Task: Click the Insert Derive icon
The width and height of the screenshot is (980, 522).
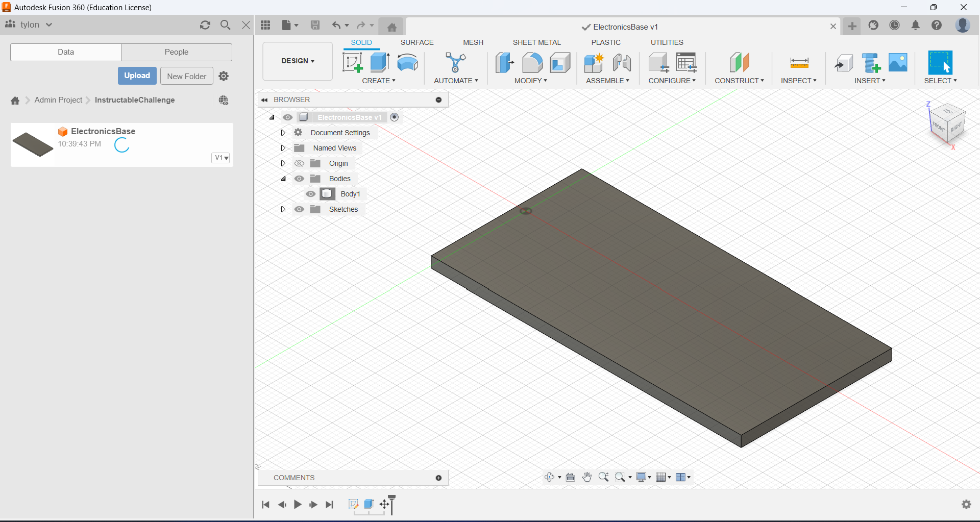Action: pyautogui.click(x=843, y=63)
